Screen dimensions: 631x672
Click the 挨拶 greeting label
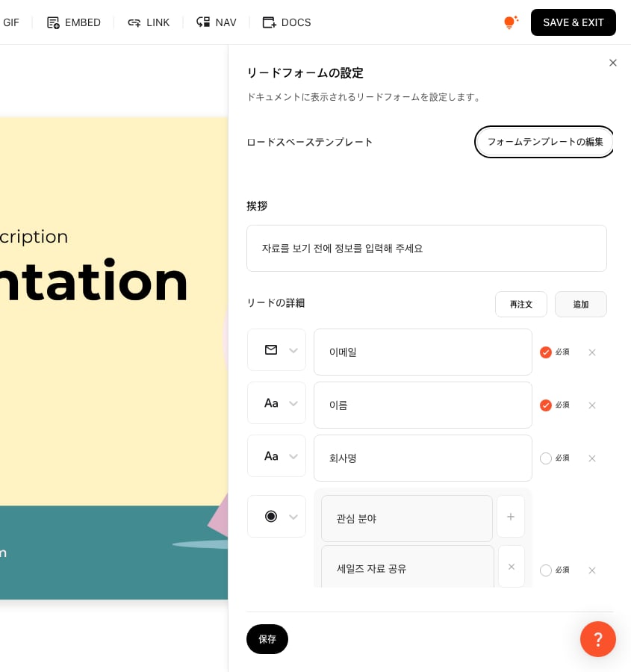[257, 206]
